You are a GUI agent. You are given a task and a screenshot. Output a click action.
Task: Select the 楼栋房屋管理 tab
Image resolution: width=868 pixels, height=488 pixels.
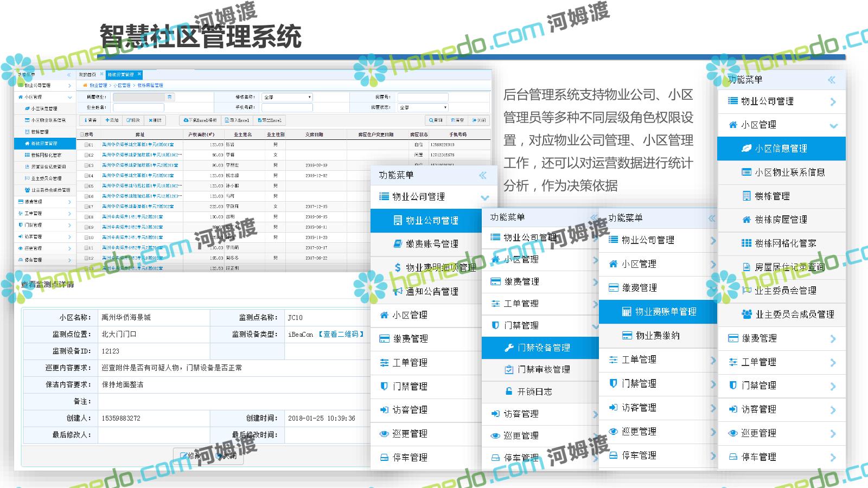coord(120,75)
